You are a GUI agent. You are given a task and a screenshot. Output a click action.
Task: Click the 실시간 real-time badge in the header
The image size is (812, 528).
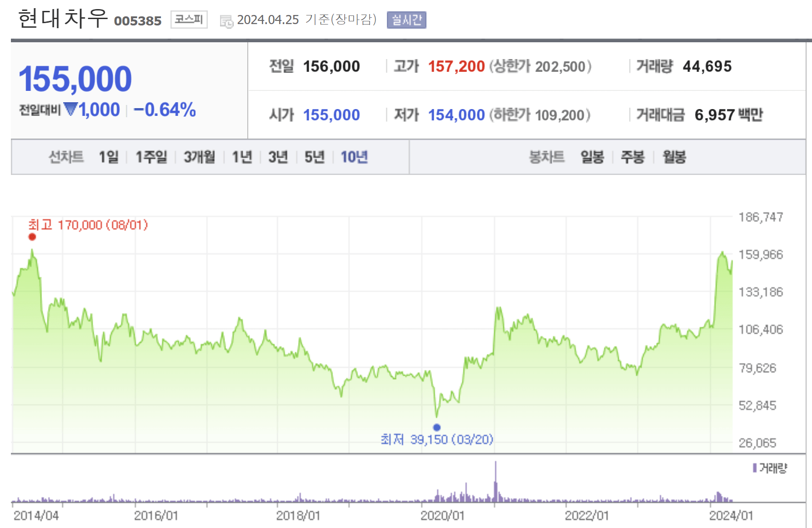[406, 19]
